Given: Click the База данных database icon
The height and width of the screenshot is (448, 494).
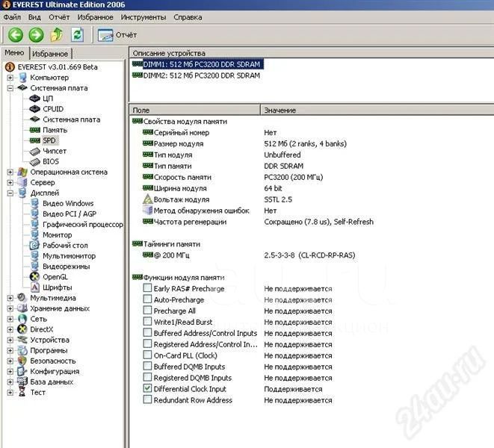Looking at the screenshot, I should [x=22, y=382].
